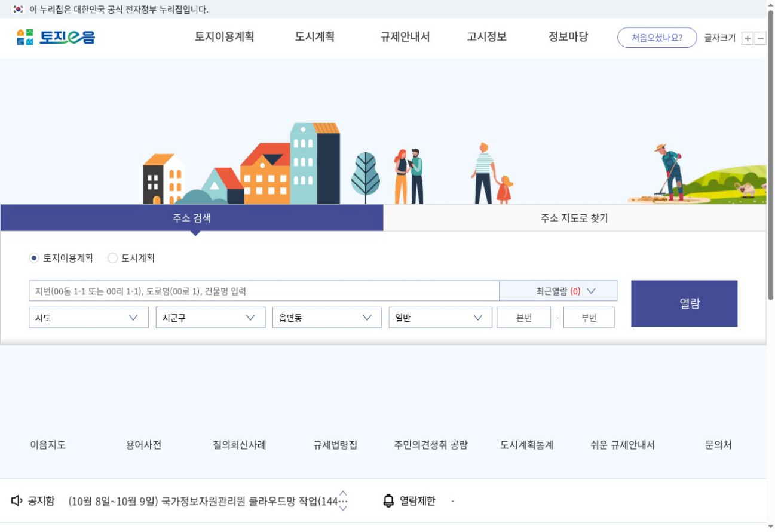Select the 도시계획 radio button
Screen dimensions: 775x532
pos(112,258)
